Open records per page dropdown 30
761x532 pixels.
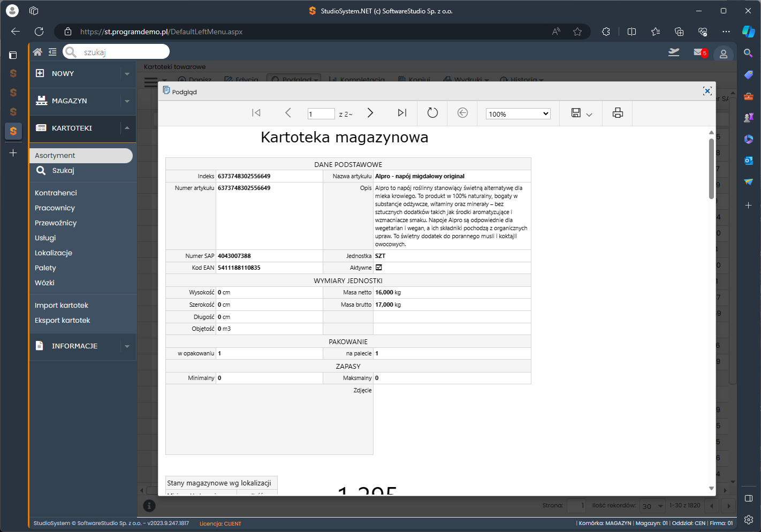tap(652, 506)
